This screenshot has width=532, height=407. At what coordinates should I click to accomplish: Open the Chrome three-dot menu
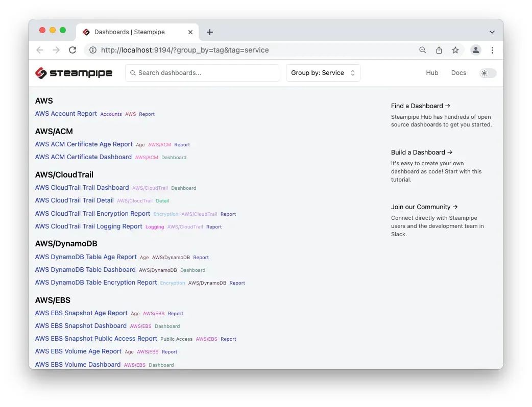(x=492, y=50)
